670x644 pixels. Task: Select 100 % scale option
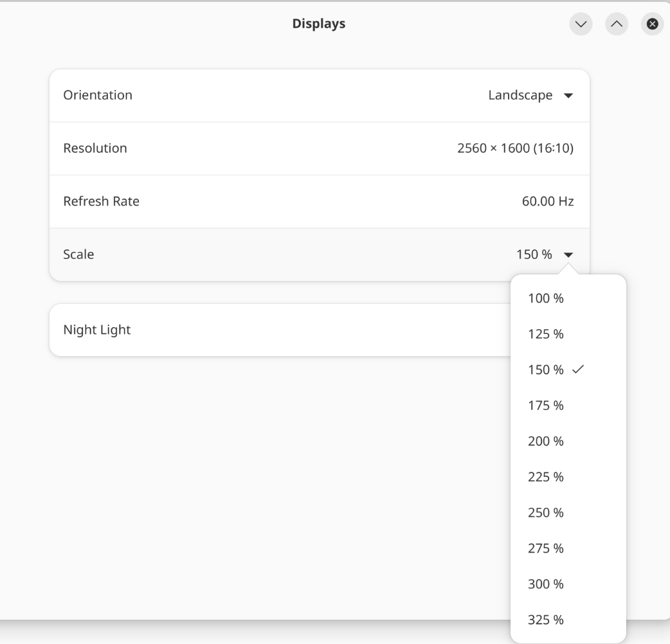[545, 298]
